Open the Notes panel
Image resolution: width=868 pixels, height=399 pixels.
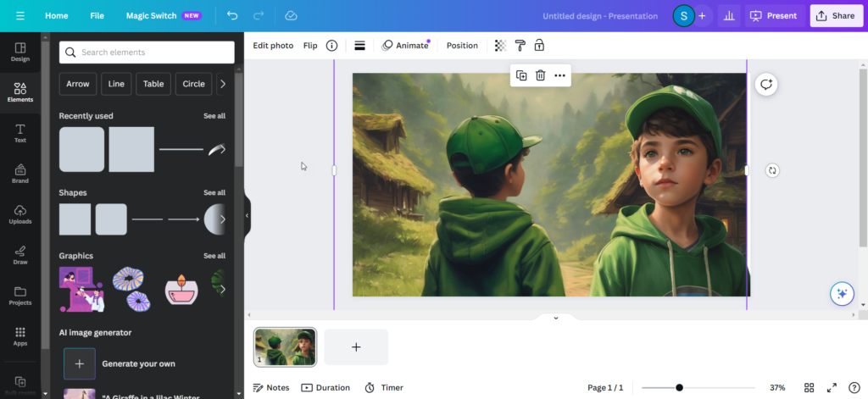(271, 387)
